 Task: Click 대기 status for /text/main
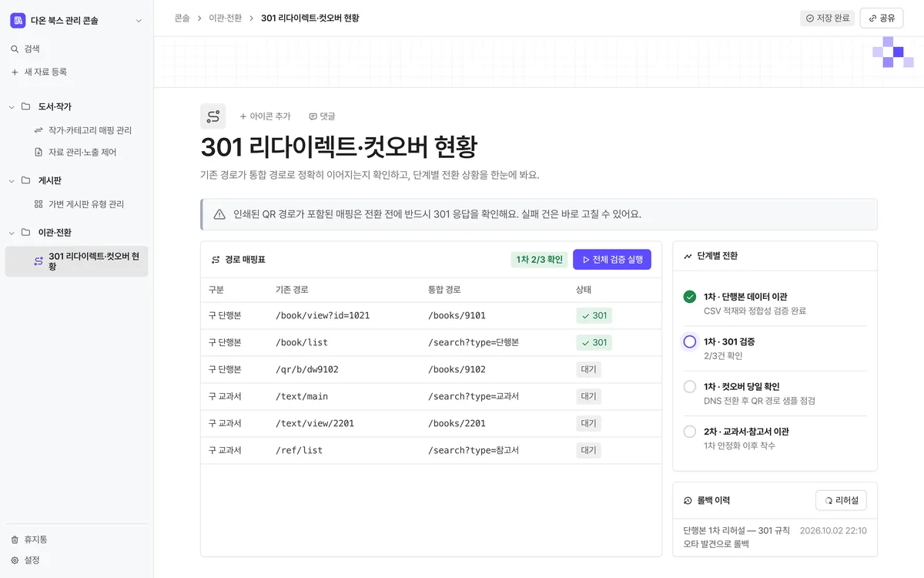tap(588, 396)
